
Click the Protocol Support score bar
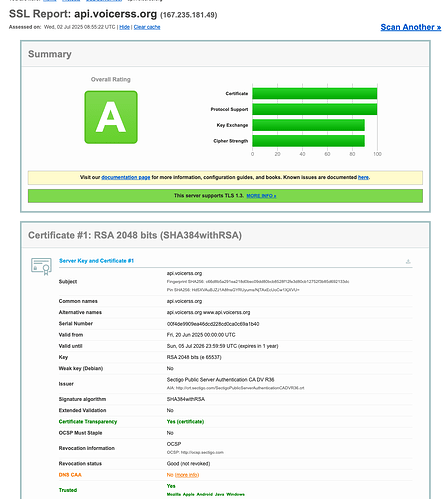click(315, 109)
